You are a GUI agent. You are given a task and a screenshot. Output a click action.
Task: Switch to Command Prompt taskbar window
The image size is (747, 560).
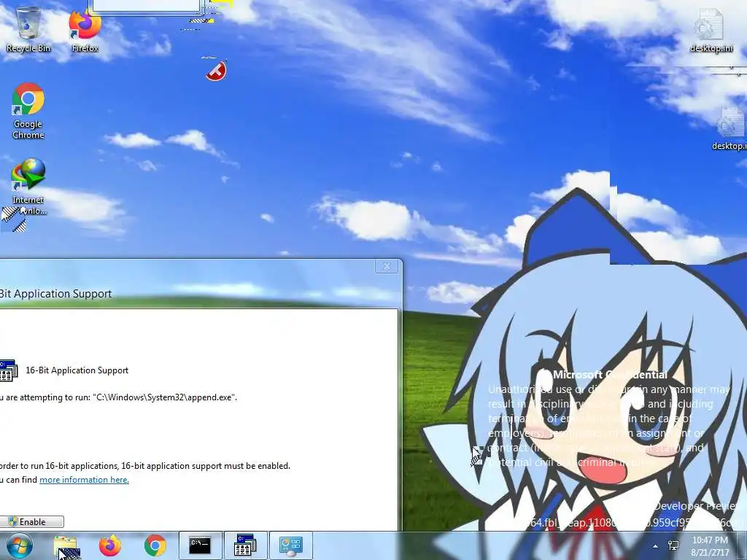(x=200, y=545)
